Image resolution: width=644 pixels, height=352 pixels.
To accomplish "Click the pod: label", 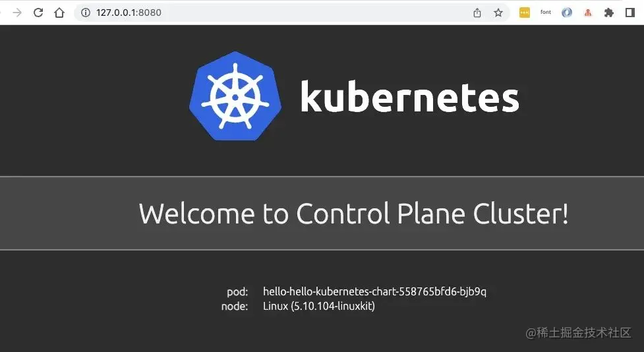I will click(237, 292).
